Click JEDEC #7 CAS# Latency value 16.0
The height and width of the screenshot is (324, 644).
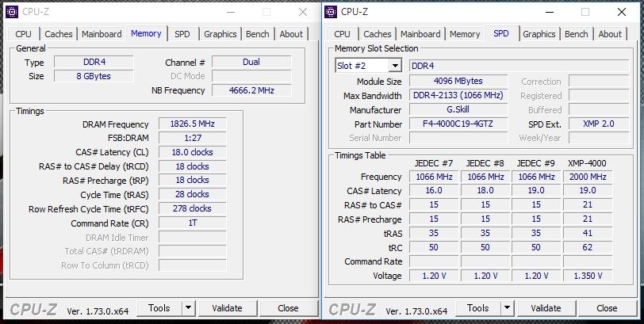tap(434, 191)
